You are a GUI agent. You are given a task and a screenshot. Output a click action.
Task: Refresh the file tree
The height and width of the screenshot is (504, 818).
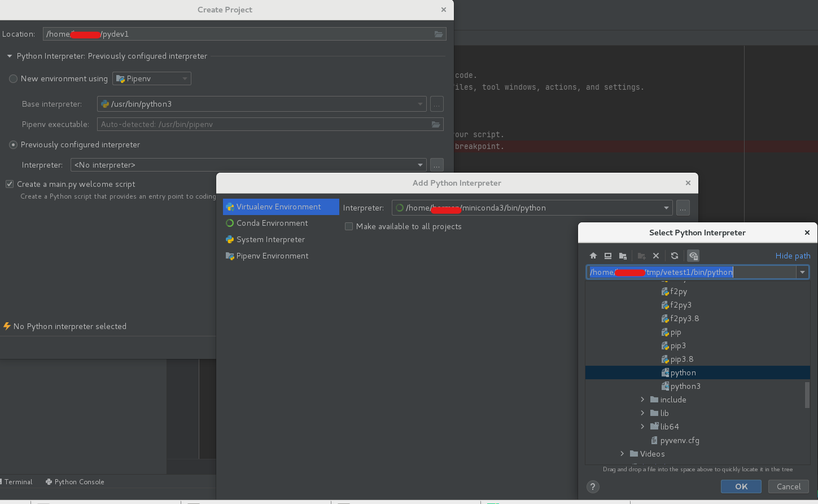(x=675, y=256)
